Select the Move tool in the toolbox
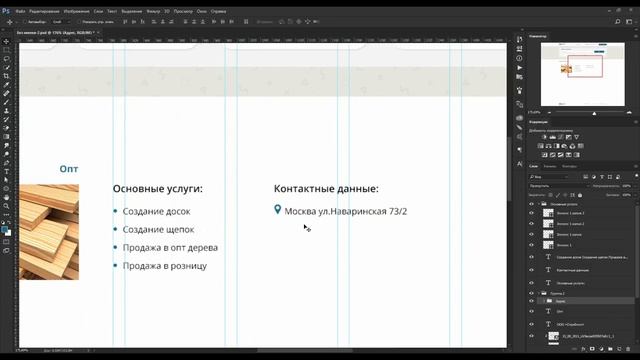This screenshot has height=360, width=640. pos(6,41)
